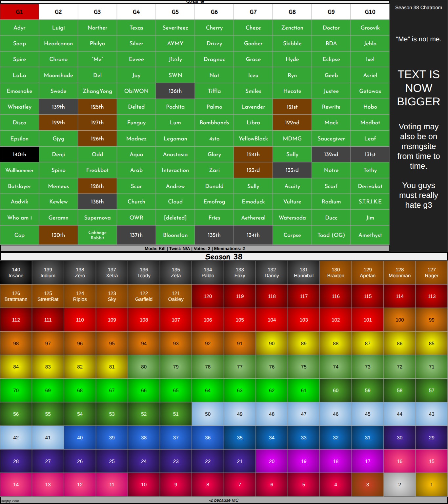448x504 pixels.
Task: Click the Adyr player cell
Action: coord(19,28)
